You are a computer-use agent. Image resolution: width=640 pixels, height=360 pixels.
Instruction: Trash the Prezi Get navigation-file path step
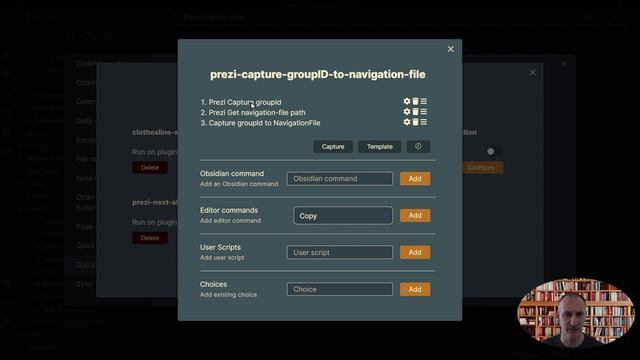(415, 111)
